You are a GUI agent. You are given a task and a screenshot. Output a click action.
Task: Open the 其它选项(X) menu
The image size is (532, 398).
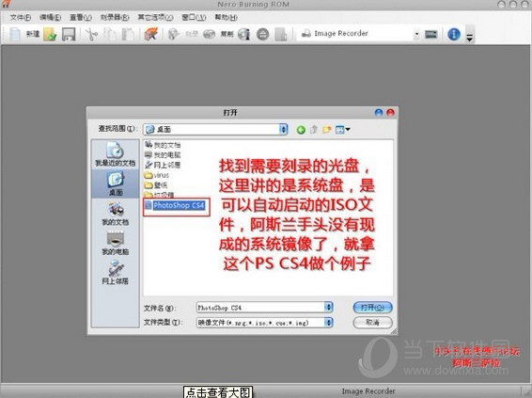155,17
